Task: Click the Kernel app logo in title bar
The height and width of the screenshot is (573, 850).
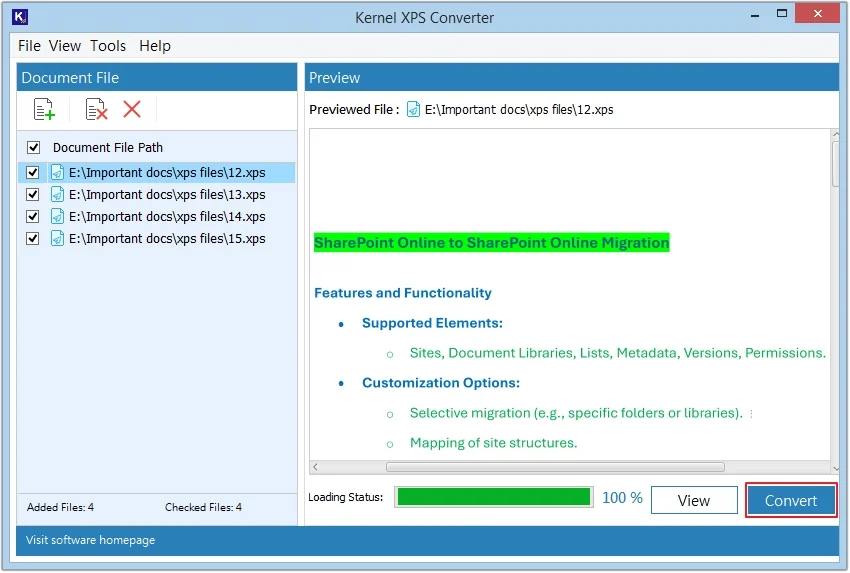Action: tap(20, 17)
